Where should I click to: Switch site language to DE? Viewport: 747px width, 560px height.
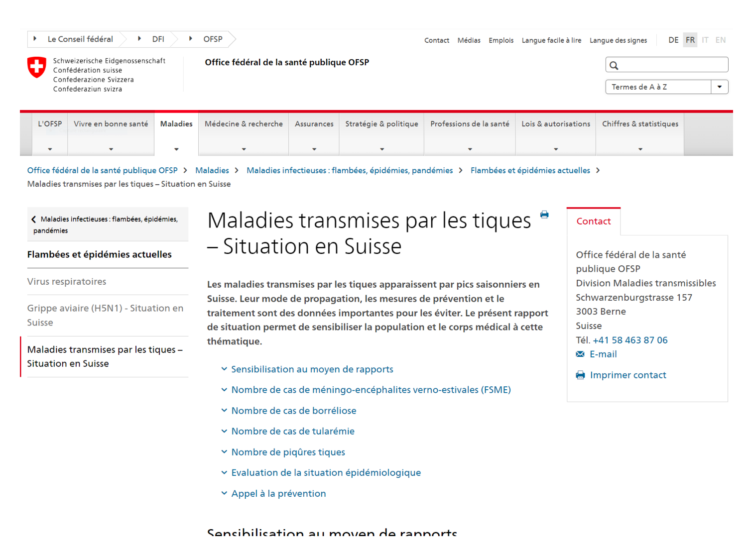(673, 40)
